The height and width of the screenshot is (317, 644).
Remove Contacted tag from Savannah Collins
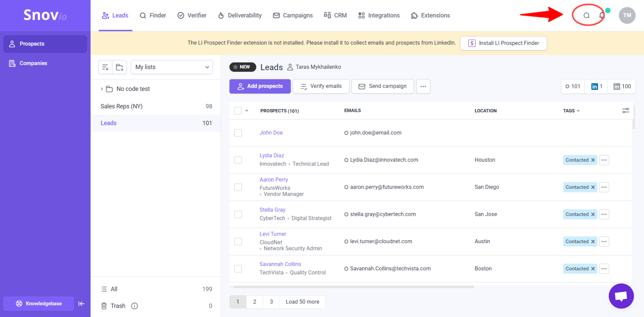pyautogui.click(x=593, y=269)
